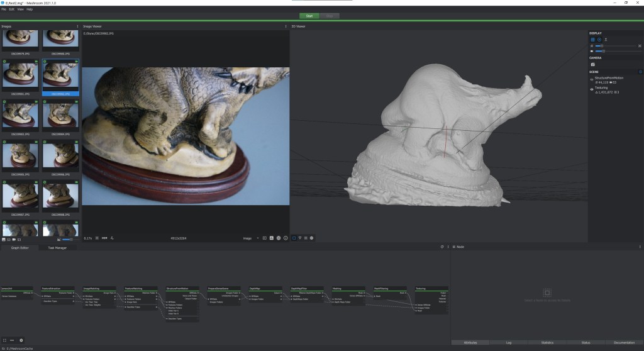Image resolution: width=644 pixels, height=351 pixels.
Task: Click the scene info icon in SCENE header
Action: (x=640, y=72)
